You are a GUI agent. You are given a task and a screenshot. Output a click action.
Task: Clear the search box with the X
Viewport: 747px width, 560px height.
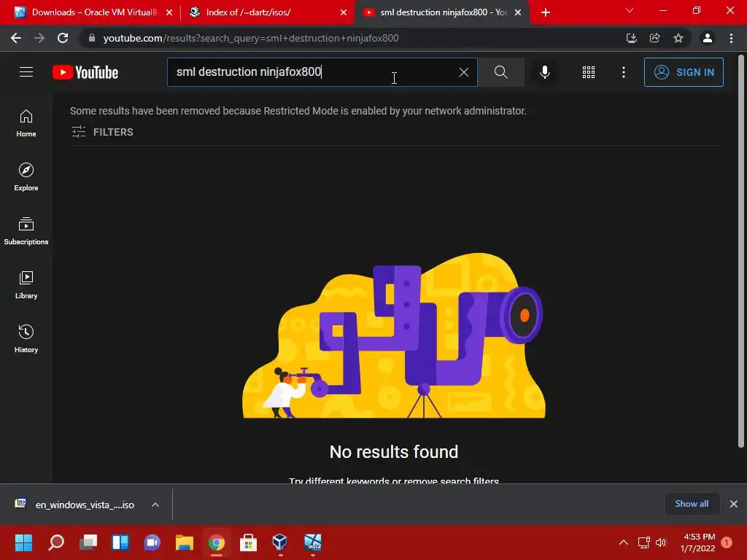click(463, 72)
